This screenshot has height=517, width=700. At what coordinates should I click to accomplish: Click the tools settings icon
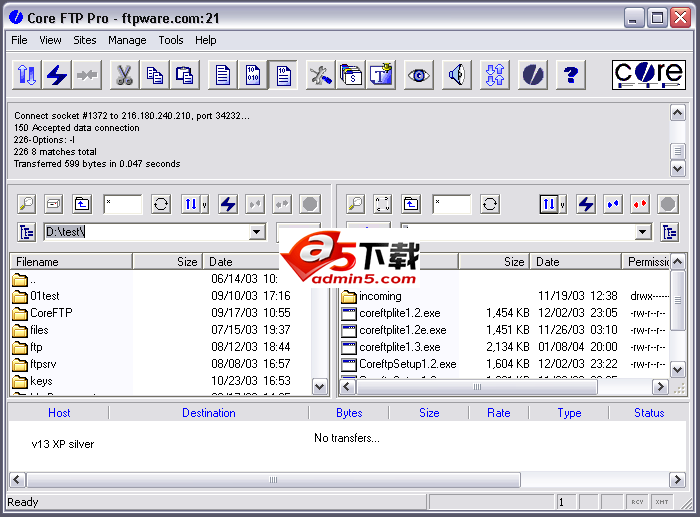click(320, 75)
